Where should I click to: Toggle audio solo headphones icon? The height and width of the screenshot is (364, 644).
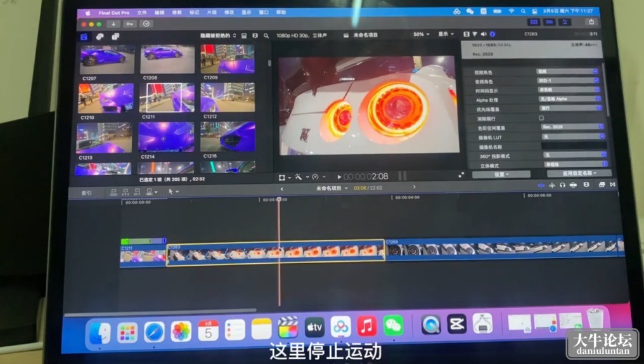click(x=562, y=185)
